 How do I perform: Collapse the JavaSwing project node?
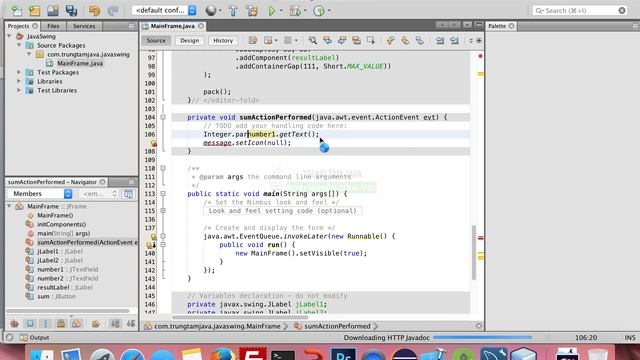point(9,36)
